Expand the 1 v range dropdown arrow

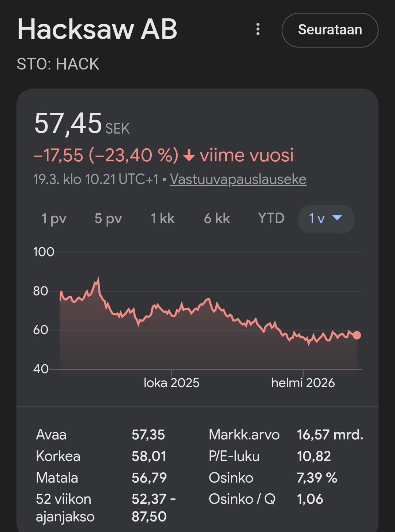336,218
